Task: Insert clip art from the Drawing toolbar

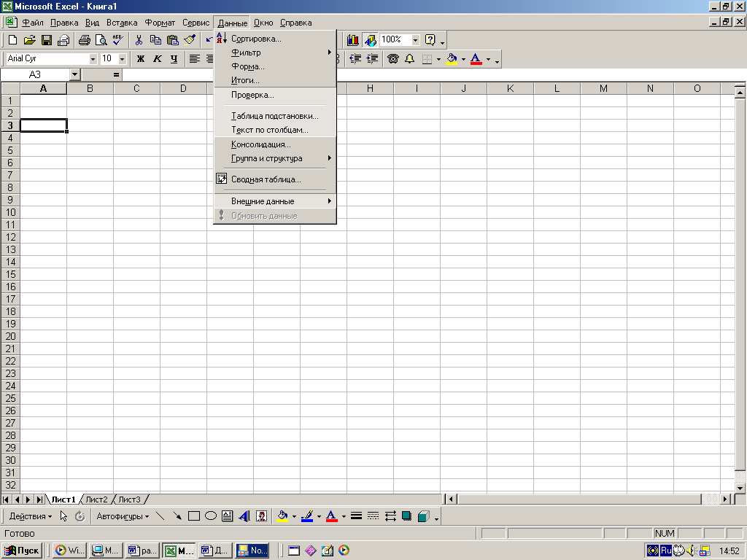Action: 261,516
